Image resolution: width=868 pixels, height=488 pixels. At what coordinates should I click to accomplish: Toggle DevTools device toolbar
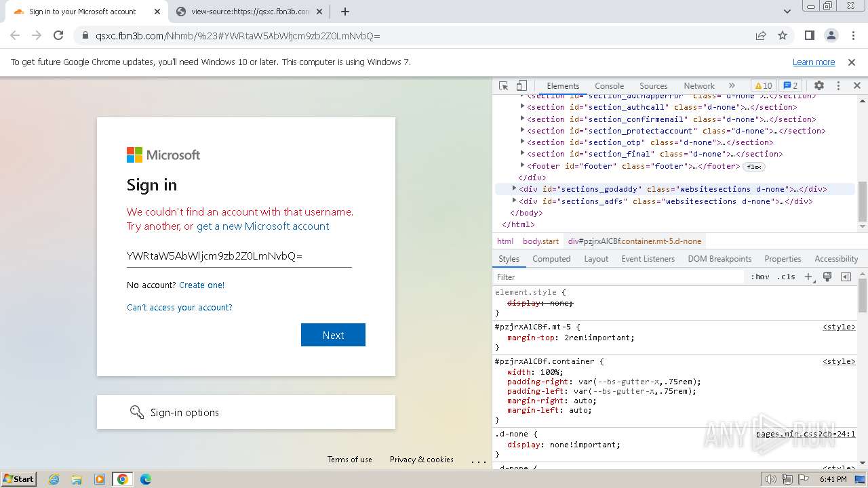pos(521,85)
